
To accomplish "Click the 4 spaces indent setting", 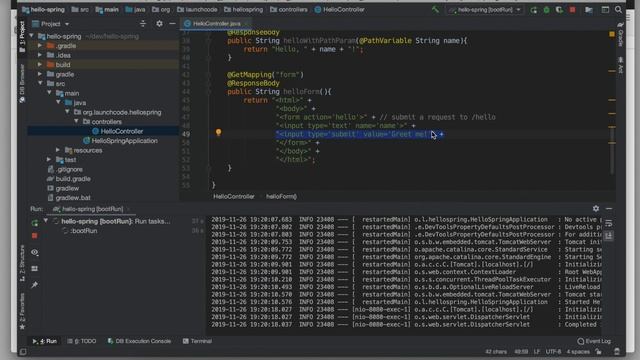I will click(578, 352).
